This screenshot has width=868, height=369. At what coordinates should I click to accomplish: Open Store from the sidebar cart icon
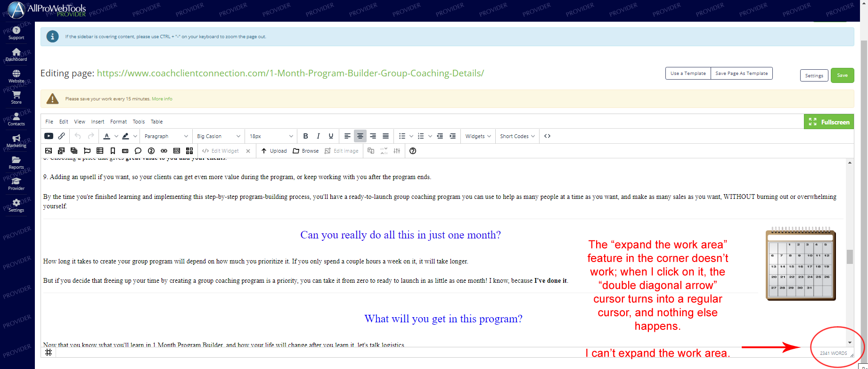16,98
